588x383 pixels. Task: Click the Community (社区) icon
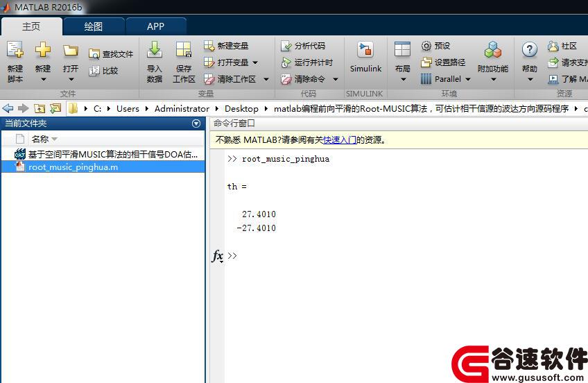coord(553,46)
